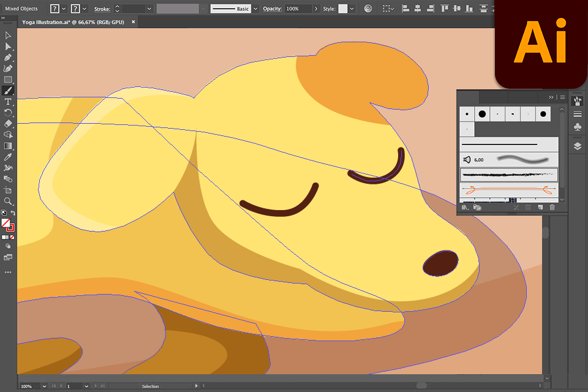Click the Opacity label link

pyautogui.click(x=272, y=9)
